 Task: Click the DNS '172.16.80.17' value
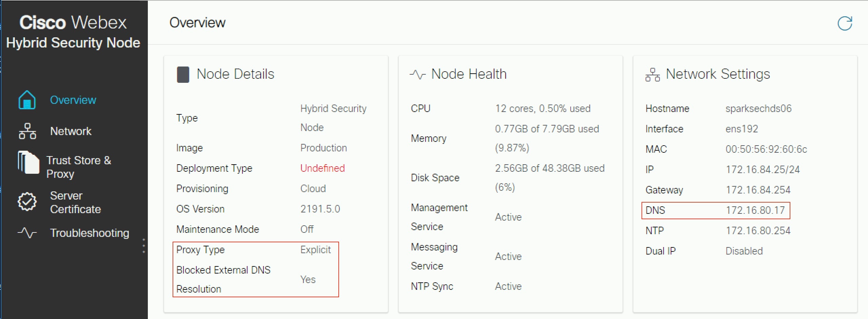tap(755, 210)
